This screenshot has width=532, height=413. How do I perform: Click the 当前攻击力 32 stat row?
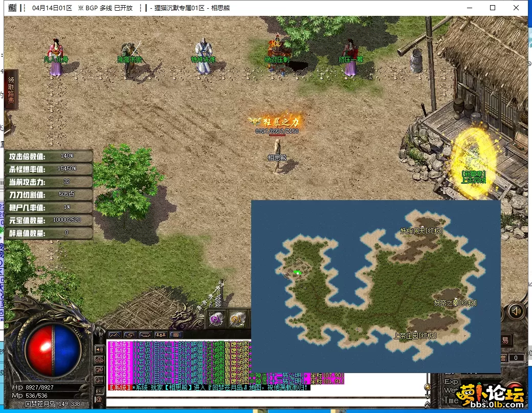point(49,182)
